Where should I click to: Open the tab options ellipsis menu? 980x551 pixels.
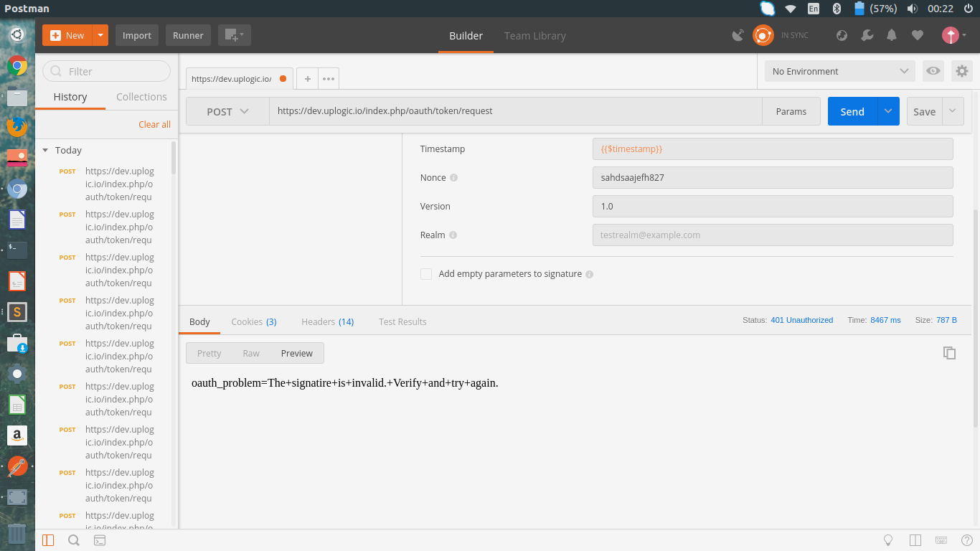coord(329,79)
